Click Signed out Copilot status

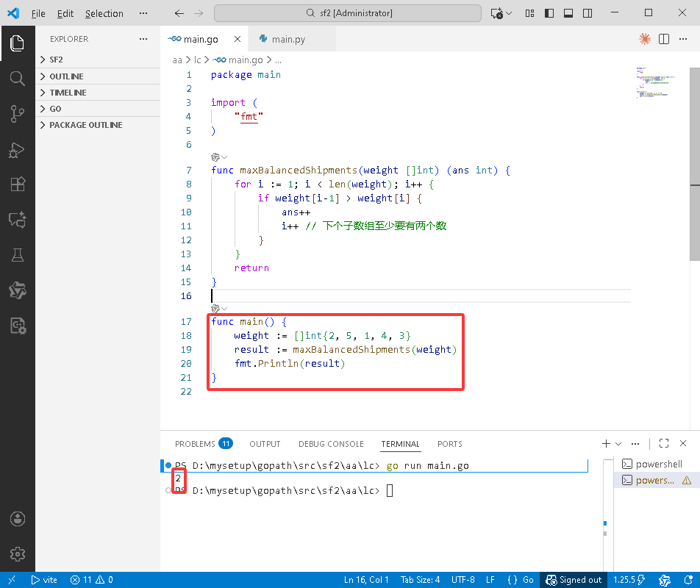pos(574,580)
